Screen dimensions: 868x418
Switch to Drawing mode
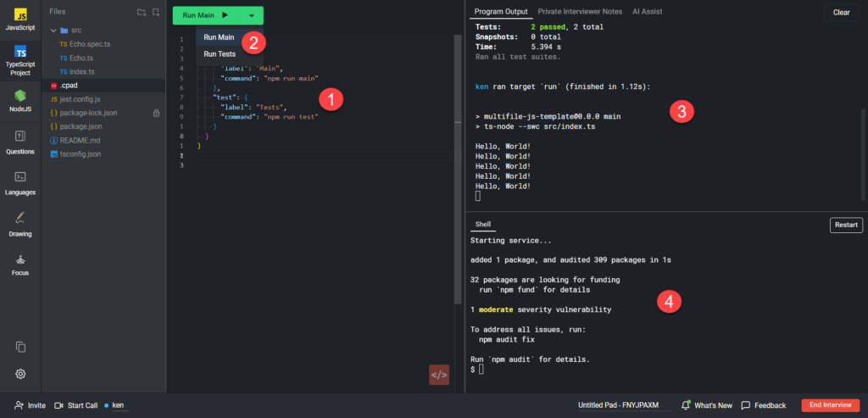[x=20, y=222]
